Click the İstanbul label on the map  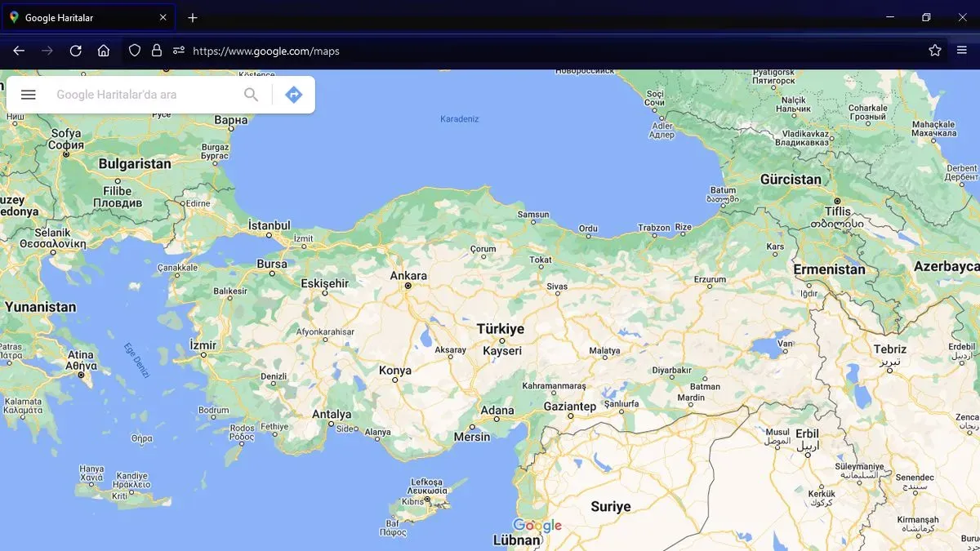point(269,225)
